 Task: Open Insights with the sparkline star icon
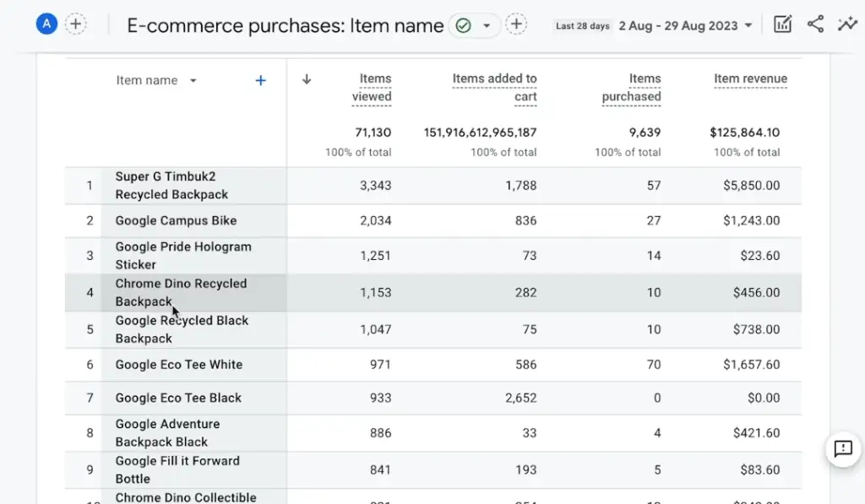click(x=847, y=24)
